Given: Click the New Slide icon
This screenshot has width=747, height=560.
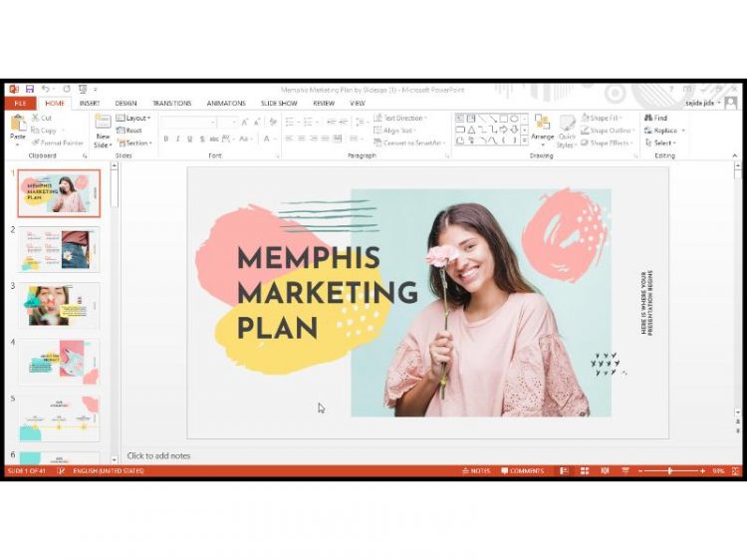Looking at the screenshot, I should (103, 122).
